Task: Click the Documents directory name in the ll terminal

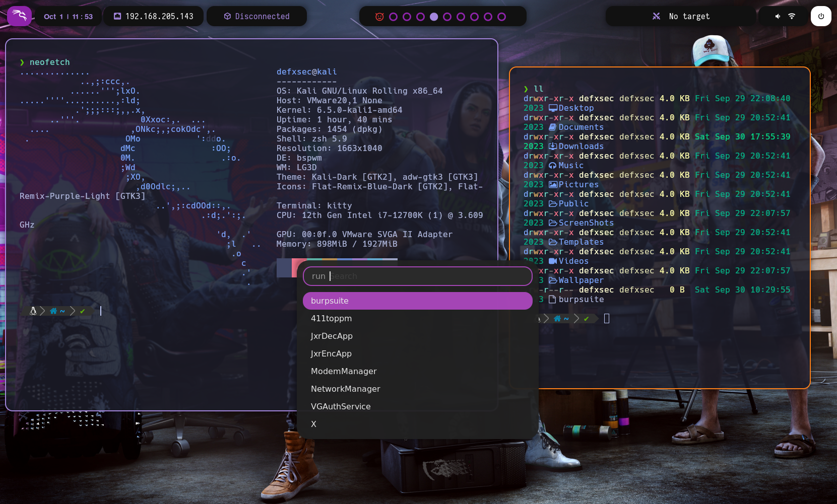Action: click(x=581, y=127)
